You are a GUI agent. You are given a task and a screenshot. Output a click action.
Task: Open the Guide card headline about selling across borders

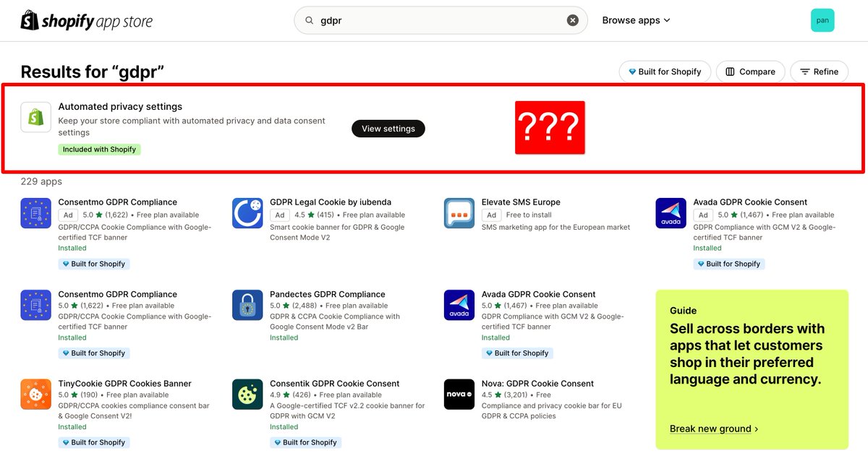747,354
